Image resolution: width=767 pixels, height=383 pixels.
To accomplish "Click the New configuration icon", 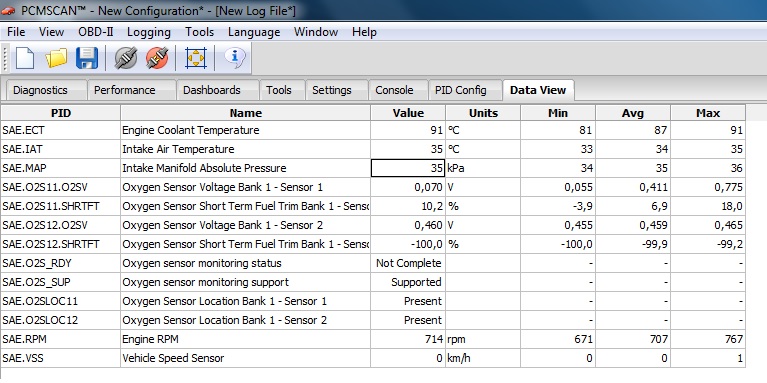I will click(x=25, y=58).
